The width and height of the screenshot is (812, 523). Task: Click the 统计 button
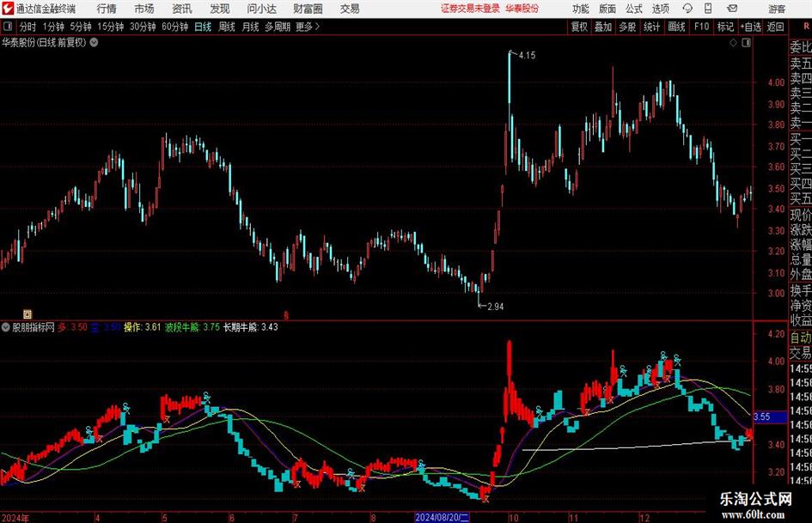click(x=651, y=27)
